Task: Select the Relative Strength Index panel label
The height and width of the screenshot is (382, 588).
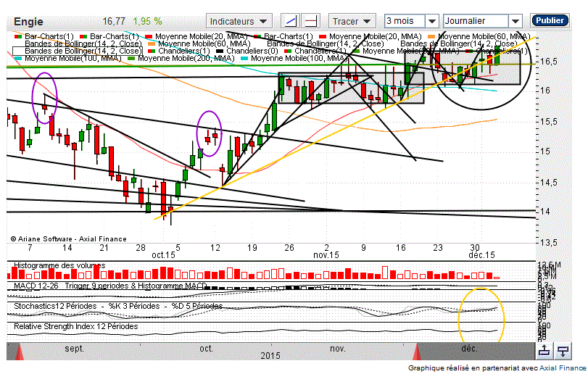Action: click(76, 327)
